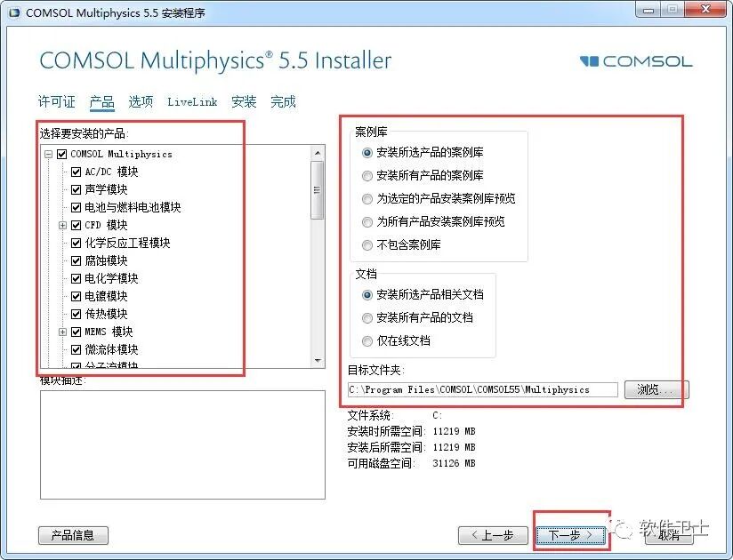This screenshot has width=733, height=560.
Task: Select 安装所选产品的案例库 radio option
Action: click(367, 153)
